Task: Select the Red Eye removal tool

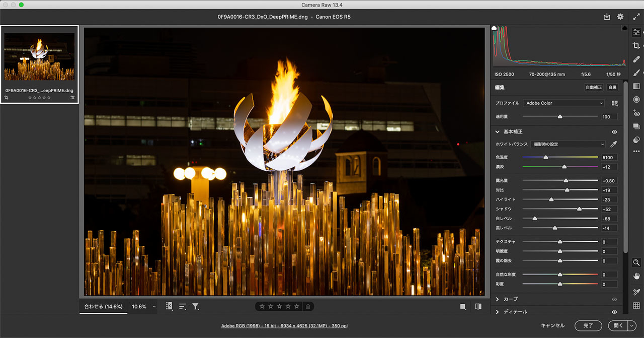Action: click(636, 113)
